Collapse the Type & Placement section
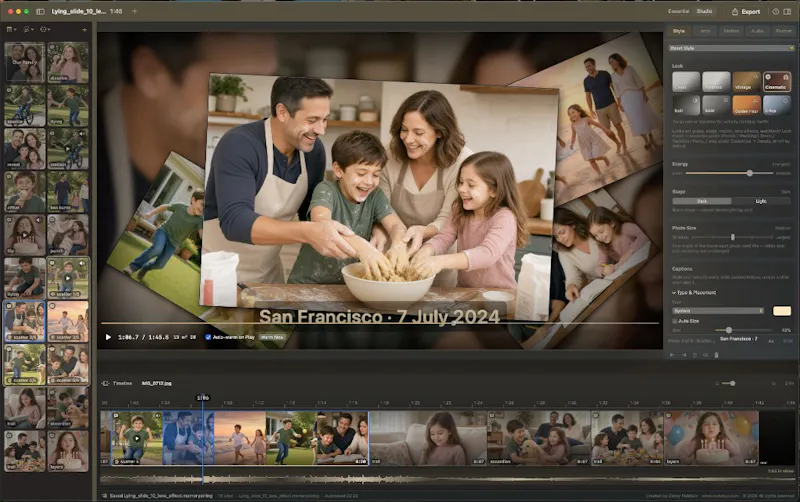Image resolution: width=800 pixels, height=502 pixels. pyautogui.click(x=694, y=293)
